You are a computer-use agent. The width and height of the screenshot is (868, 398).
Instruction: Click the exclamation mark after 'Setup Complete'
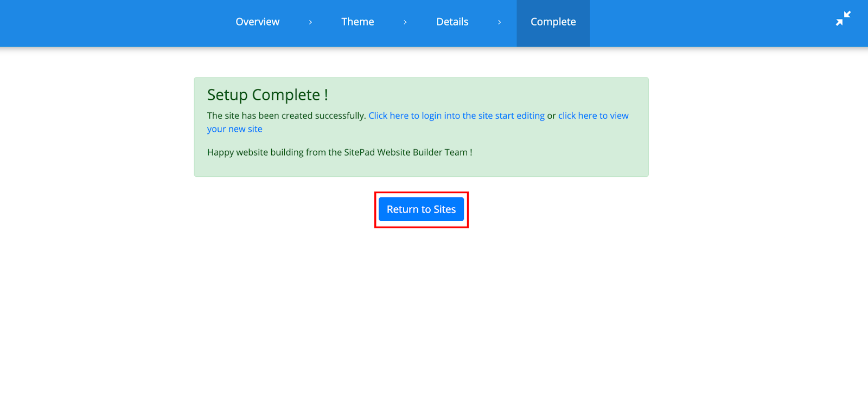pyautogui.click(x=326, y=95)
